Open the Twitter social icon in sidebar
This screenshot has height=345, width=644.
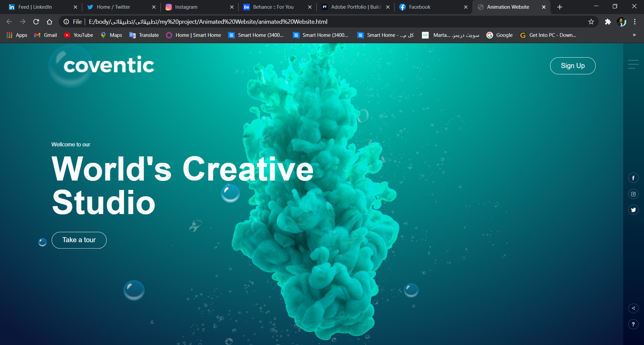pos(633,210)
